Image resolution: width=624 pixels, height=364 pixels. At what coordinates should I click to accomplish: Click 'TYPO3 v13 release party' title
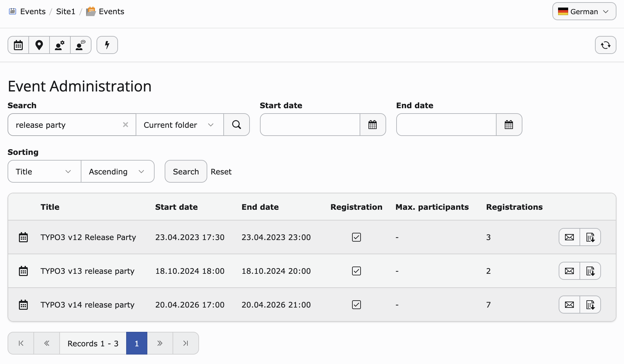(87, 271)
